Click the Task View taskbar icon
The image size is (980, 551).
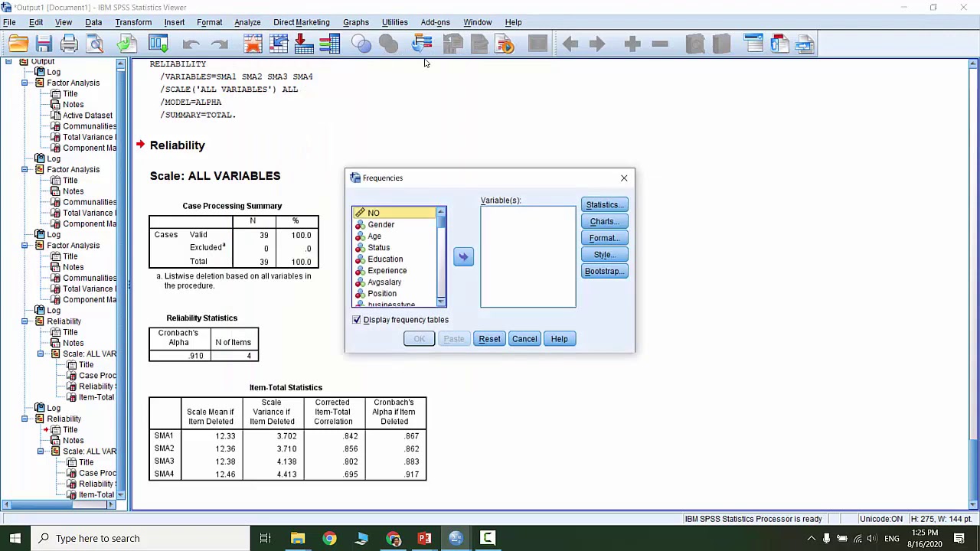click(x=265, y=538)
